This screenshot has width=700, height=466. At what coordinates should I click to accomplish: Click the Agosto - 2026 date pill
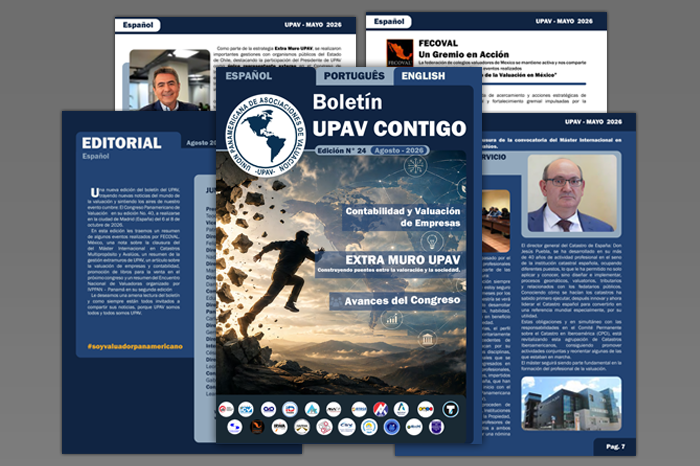coord(399,150)
